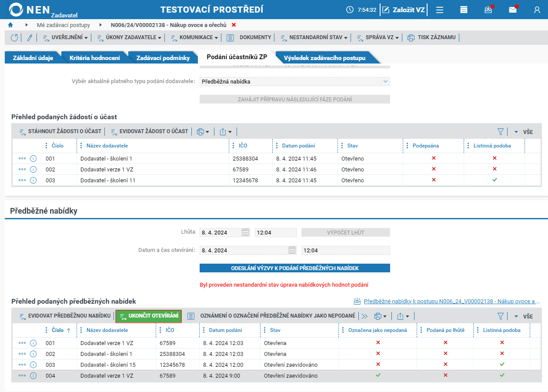The image size is (548, 392).
Task: Open calendar picker next to Lhůta date
Action: [245, 232]
